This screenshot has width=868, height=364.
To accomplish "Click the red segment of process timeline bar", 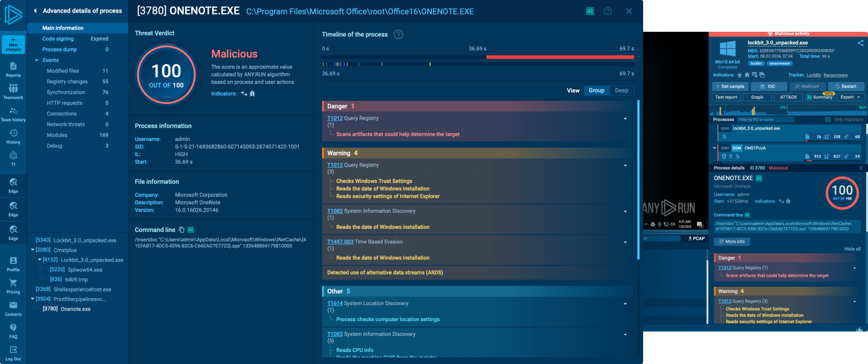I will tap(560, 57).
